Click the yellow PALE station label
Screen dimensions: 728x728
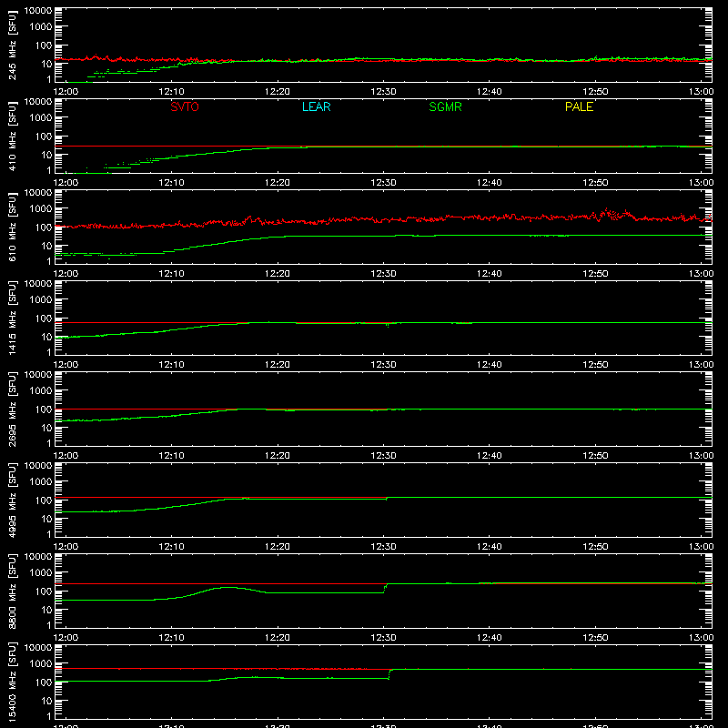point(579,106)
